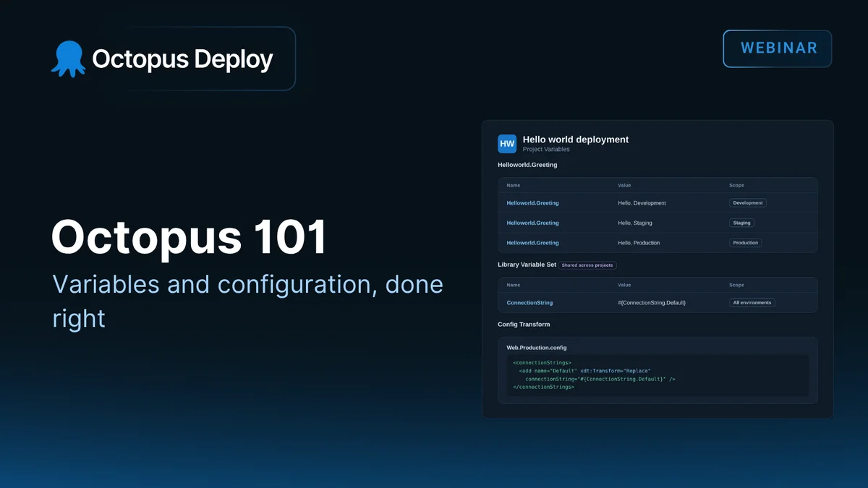Screen dimensions: 868x488
Task: Click the "Config Transform" section heading
Action: point(524,325)
